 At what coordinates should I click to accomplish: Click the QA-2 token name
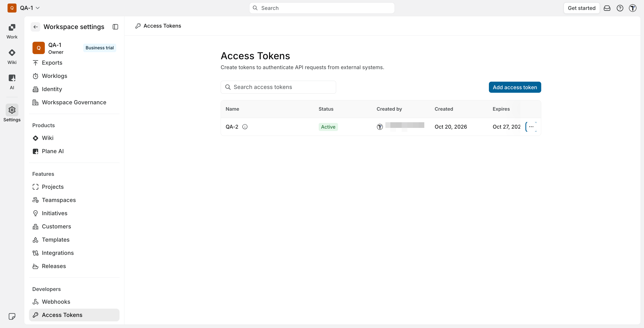click(x=232, y=126)
